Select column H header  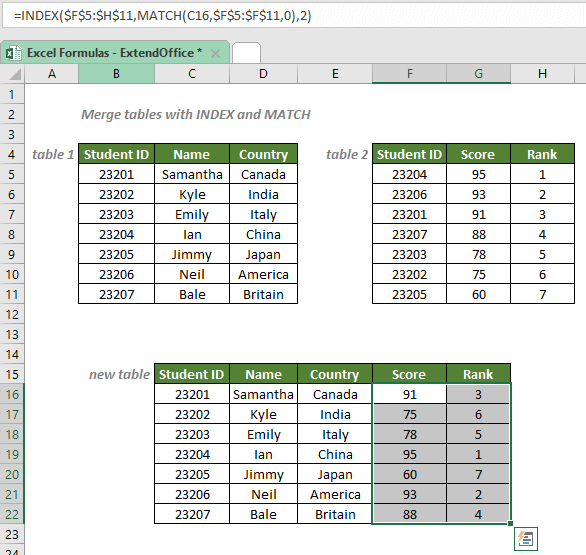[542, 74]
